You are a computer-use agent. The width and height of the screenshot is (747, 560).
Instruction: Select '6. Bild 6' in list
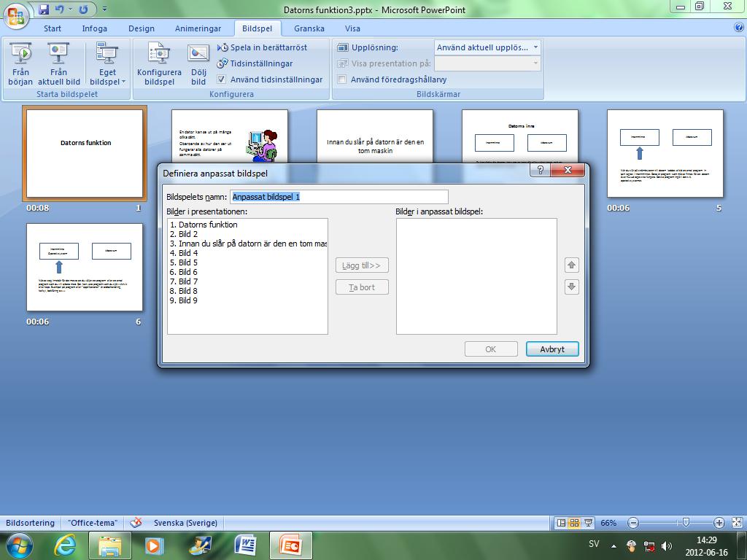click(247, 272)
